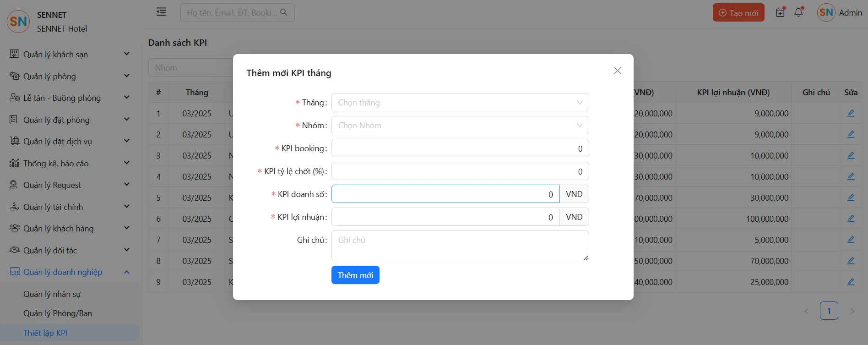The height and width of the screenshot is (345, 868).
Task: Click the edit pencil for row 9
Action: coord(851,282)
